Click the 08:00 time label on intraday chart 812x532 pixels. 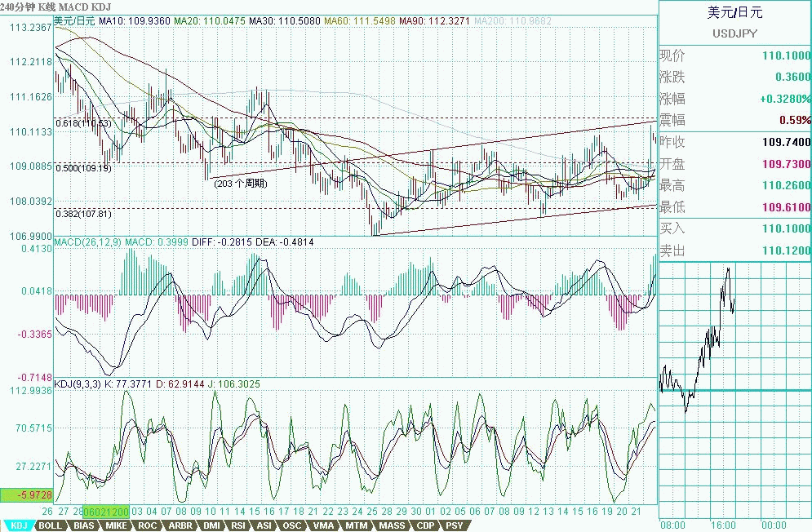coord(672,525)
